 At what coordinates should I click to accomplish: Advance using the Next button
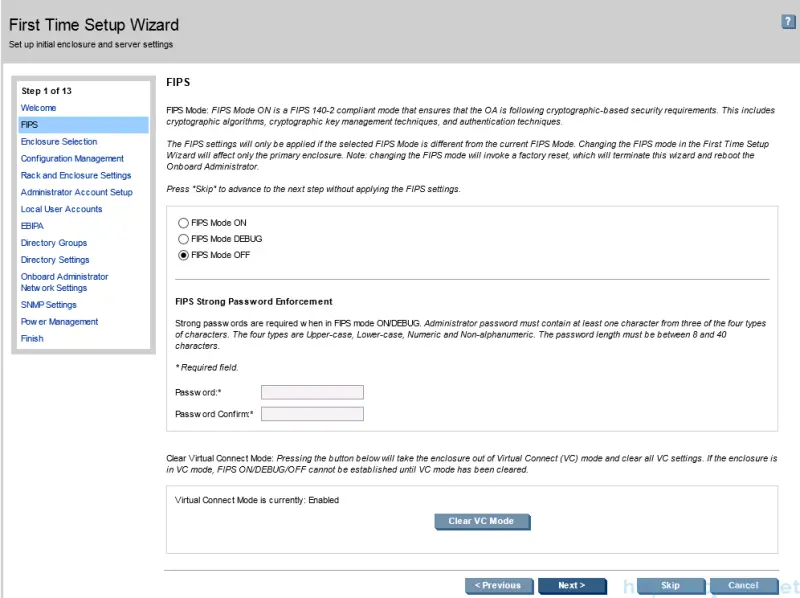click(x=572, y=585)
